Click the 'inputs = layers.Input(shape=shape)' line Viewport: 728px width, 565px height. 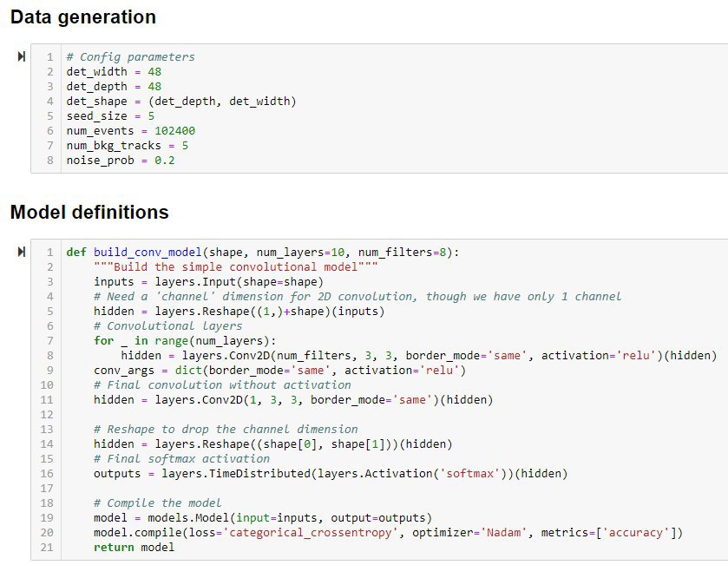click(208, 282)
